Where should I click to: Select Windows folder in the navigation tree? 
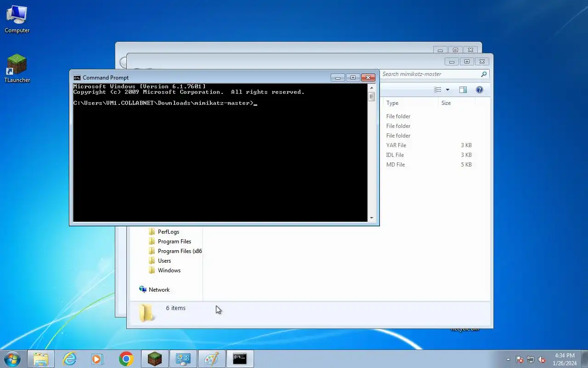169,270
